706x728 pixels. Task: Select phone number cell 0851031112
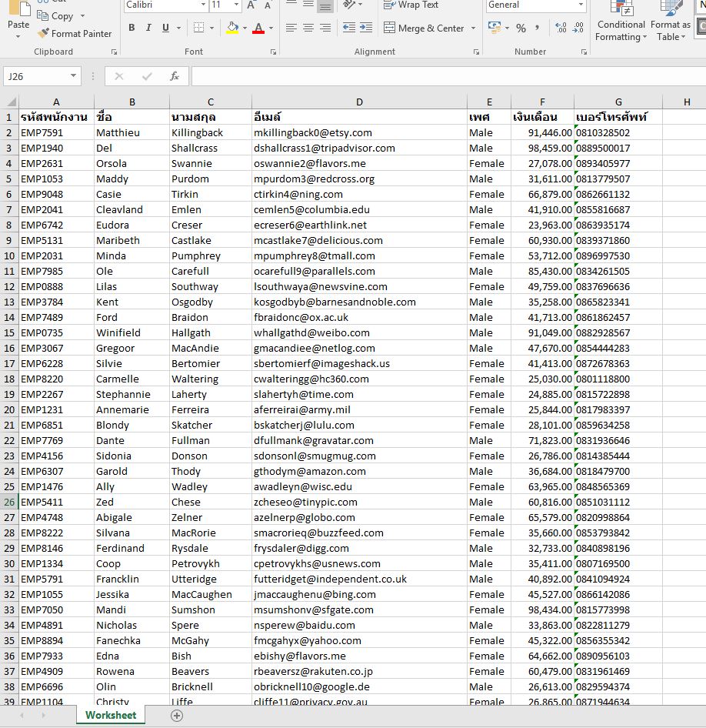click(x=618, y=503)
